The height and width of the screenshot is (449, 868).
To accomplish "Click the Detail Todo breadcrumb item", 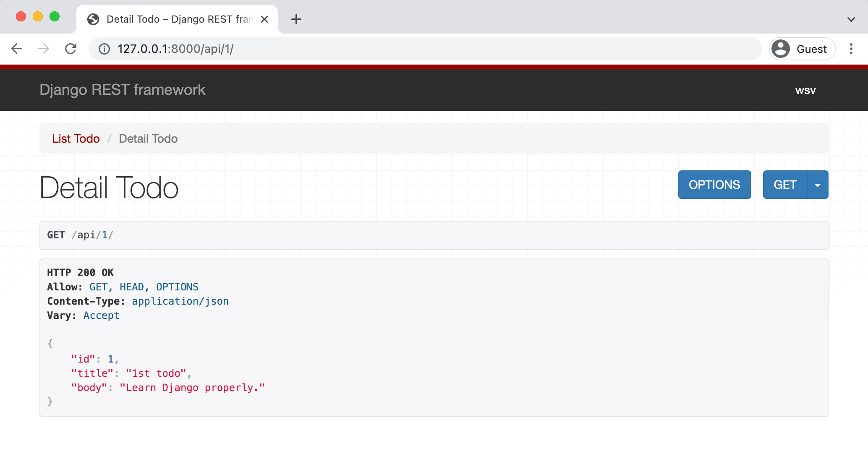I will (x=148, y=138).
